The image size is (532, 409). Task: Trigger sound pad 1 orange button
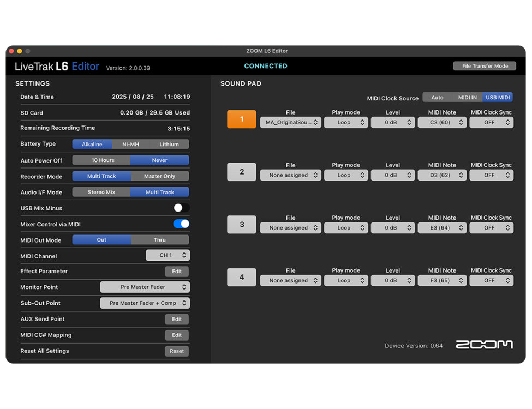click(x=241, y=119)
